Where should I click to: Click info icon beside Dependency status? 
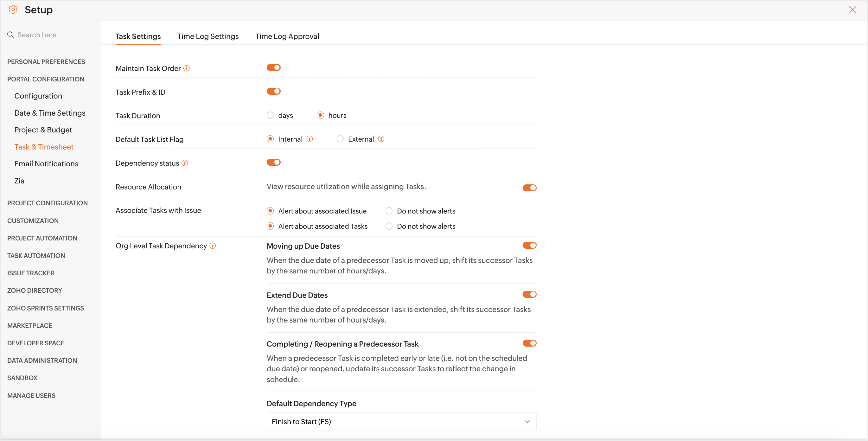click(x=185, y=163)
